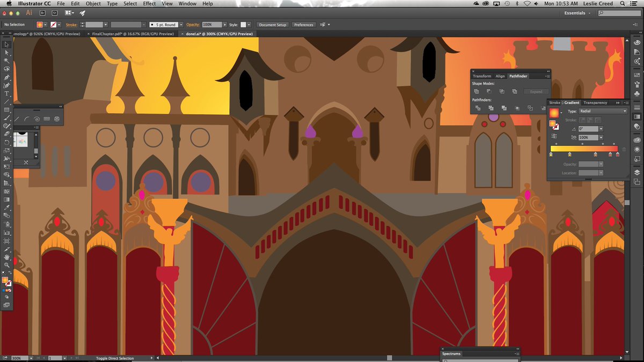Open the fill color dropdown in control bar
Screen dimensions: 644x362
coord(46,25)
